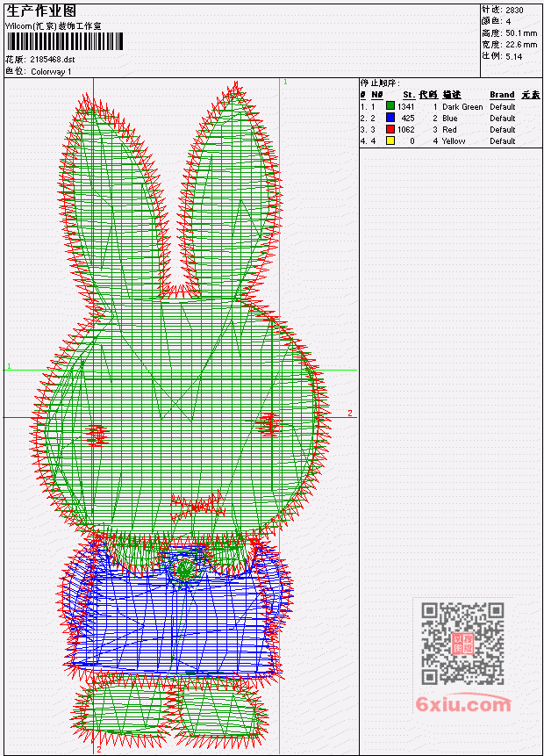Select the Red color swatch in row 3
Image resolution: width=544 pixels, height=756 pixels.
(x=390, y=129)
